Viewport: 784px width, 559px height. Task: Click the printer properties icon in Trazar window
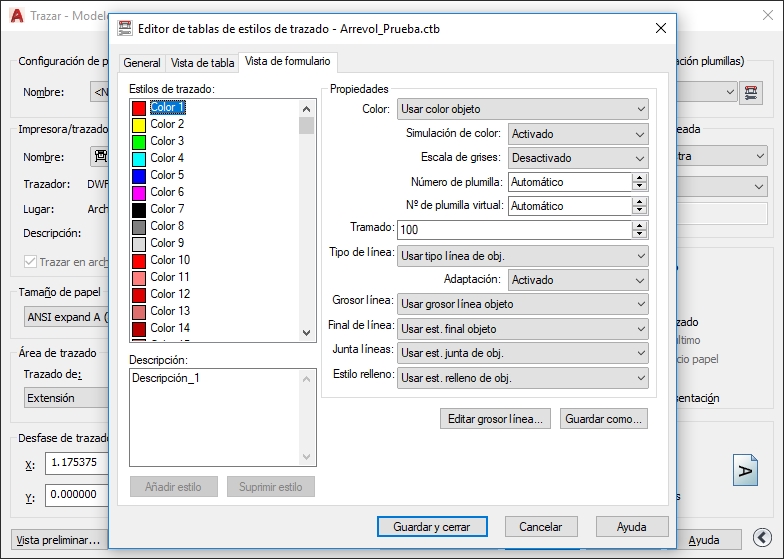[x=100, y=156]
